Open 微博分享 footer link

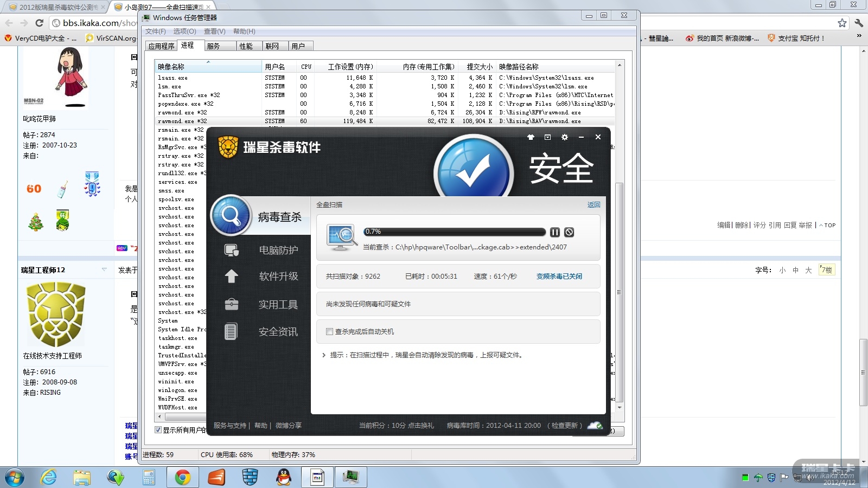[x=289, y=426]
